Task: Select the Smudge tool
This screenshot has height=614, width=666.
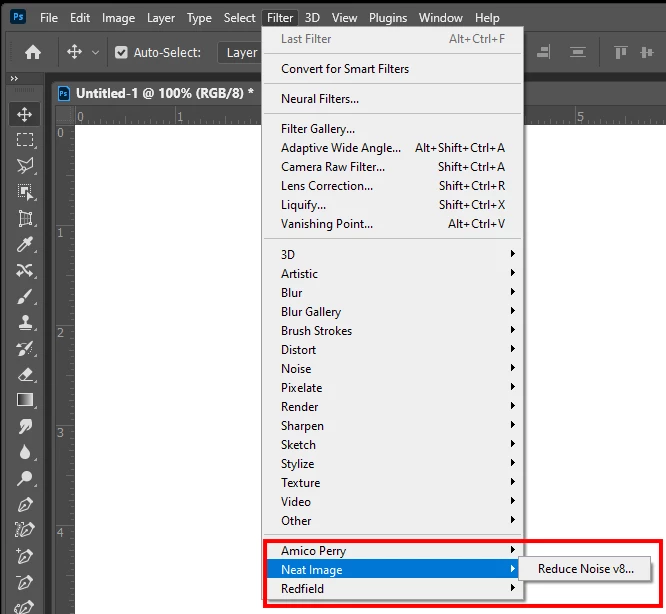Action: coord(25,426)
